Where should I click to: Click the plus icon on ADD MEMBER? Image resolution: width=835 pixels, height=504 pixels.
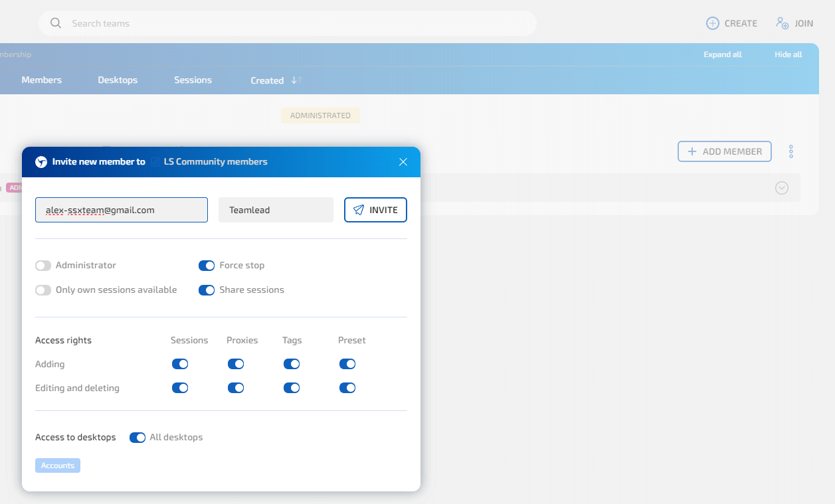(x=692, y=151)
